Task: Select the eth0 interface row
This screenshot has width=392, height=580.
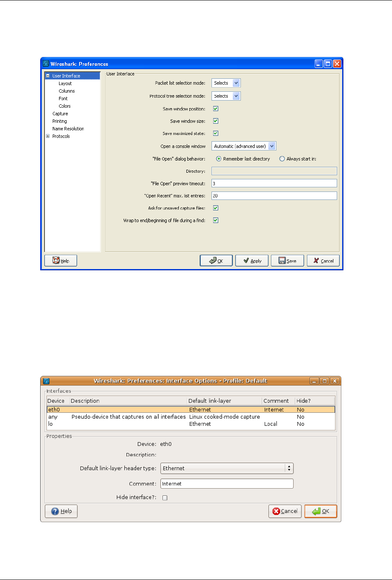Action: [191, 410]
